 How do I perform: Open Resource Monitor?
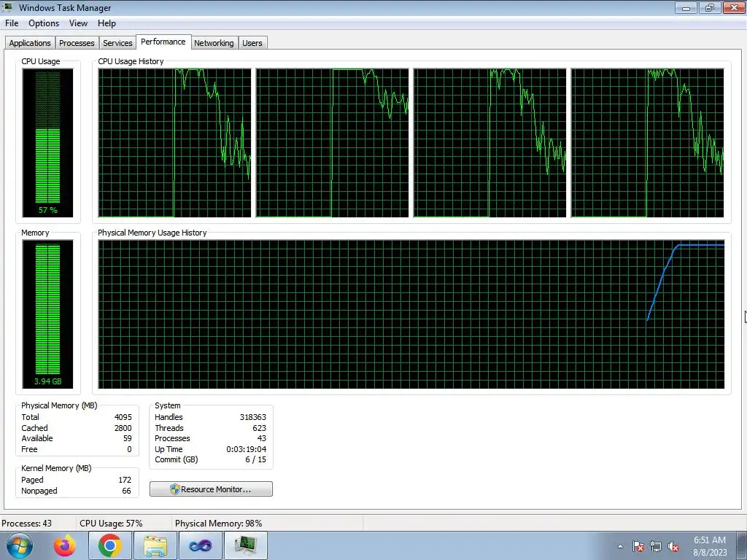211,489
